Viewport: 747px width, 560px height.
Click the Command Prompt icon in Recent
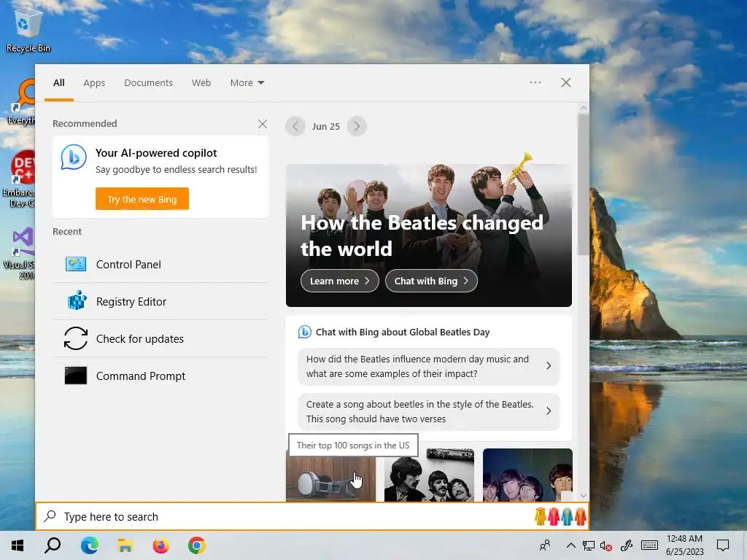click(x=76, y=376)
